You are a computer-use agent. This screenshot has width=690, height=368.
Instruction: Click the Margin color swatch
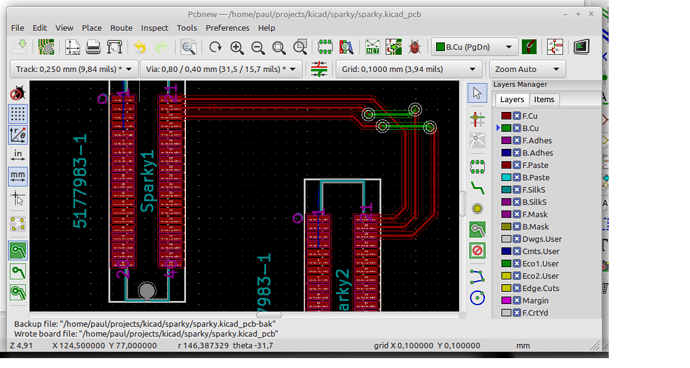(506, 301)
